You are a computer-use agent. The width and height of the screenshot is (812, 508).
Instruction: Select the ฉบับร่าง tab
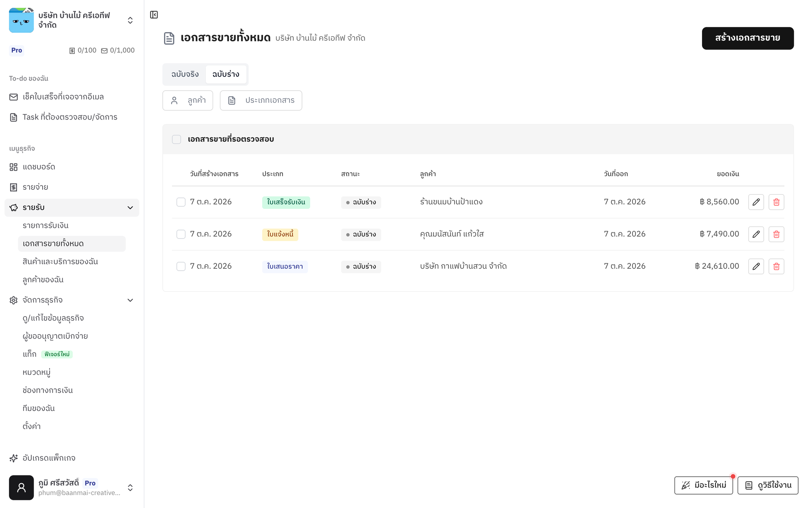[226, 74]
